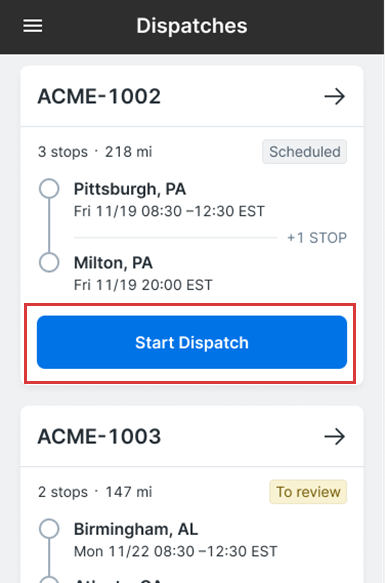This screenshot has height=583, width=385.
Task: Expand the +1 STOP hidden stops
Action: click(x=317, y=238)
